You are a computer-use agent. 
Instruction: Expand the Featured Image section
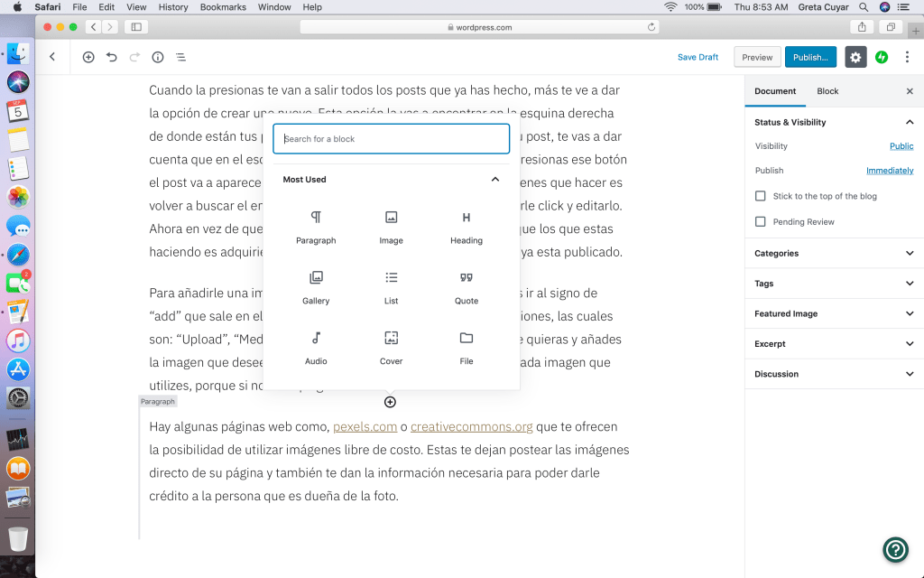[x=834, y=313]
